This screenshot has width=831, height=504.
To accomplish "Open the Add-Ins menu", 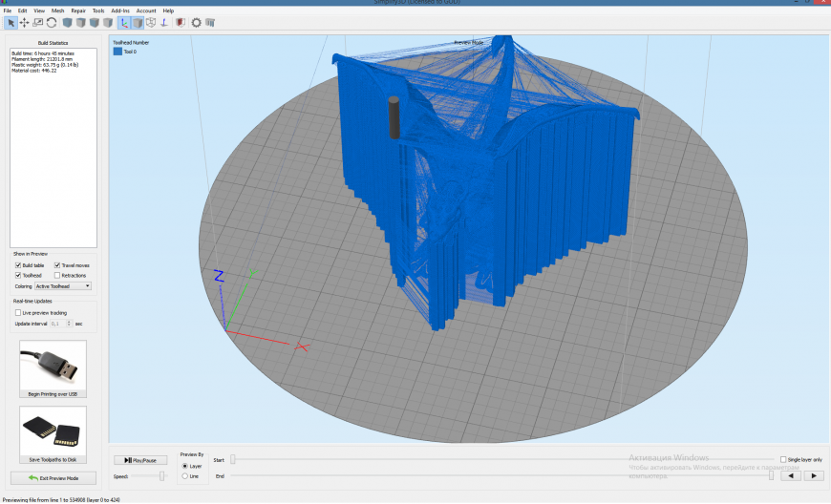I will [120, 10].
